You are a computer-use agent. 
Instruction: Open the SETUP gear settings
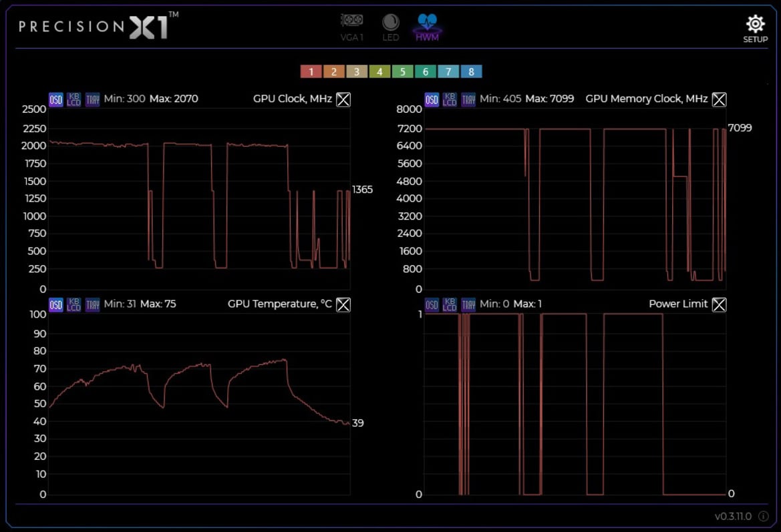coord(755,29)
